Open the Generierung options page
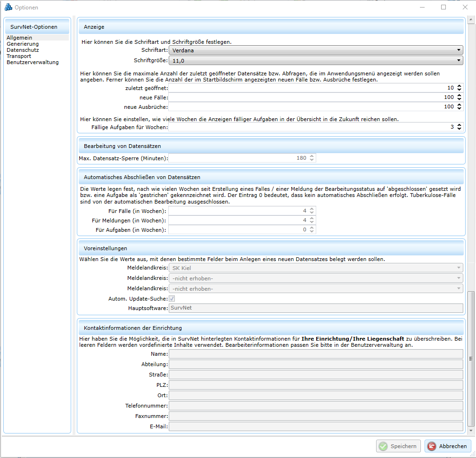Viewport: 476px width, 458px height. point(23,44)
